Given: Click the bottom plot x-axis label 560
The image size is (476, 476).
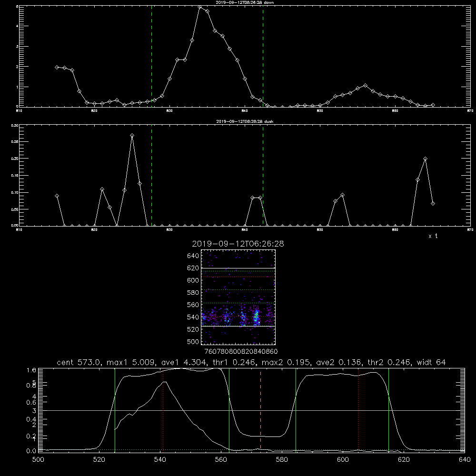Looking at the screenshot, I should click(x=221, y=460).
